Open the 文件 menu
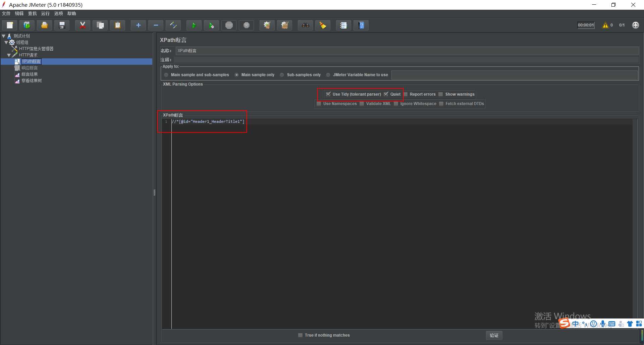The image size is (644, 345). 6,13
